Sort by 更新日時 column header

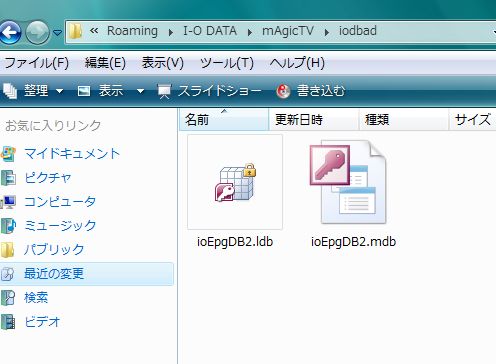pyautogui.click(x=313, y=119)
